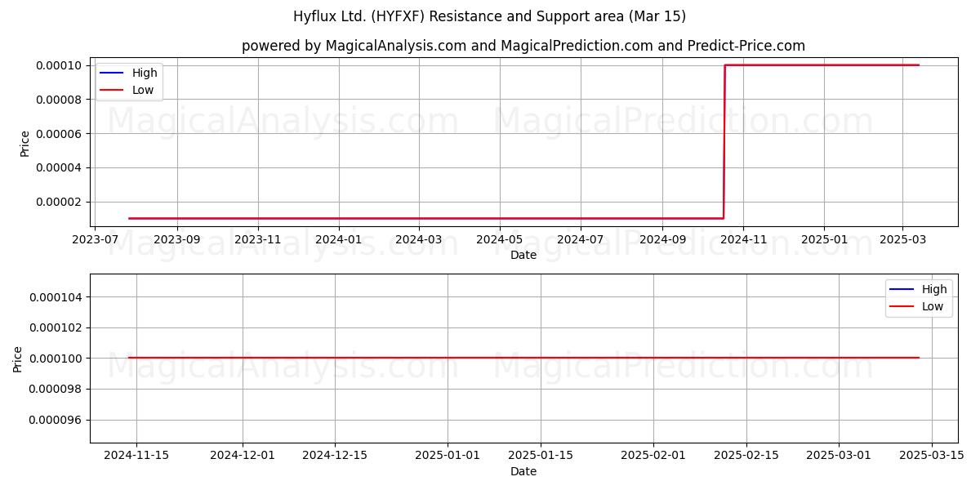Screen dimensions: 980x490
Task: Click the bottom chart y-axis value 0.000102
Action: coord(56,327)
